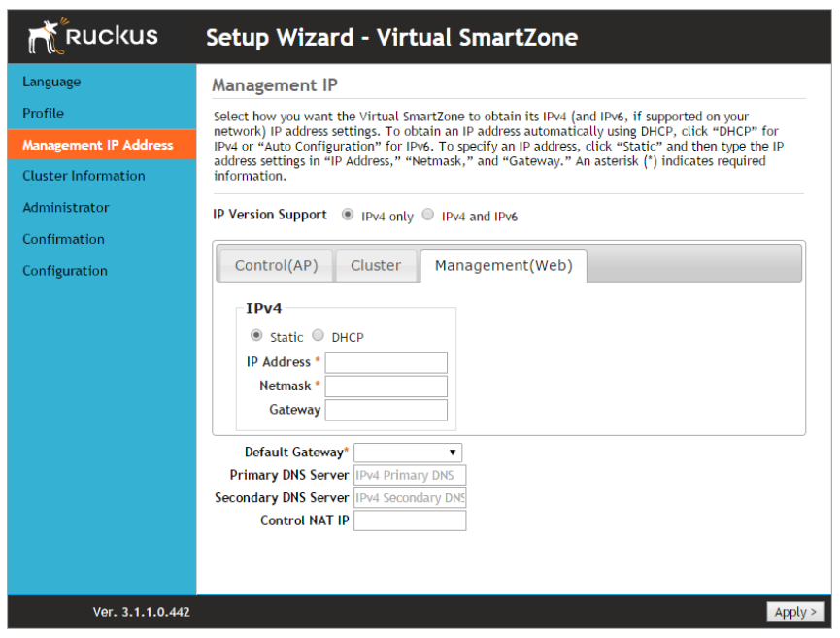This screenshot has width=840, height=638.
Task: Choose Static IPv4 addressing
Action: [256, 335]
